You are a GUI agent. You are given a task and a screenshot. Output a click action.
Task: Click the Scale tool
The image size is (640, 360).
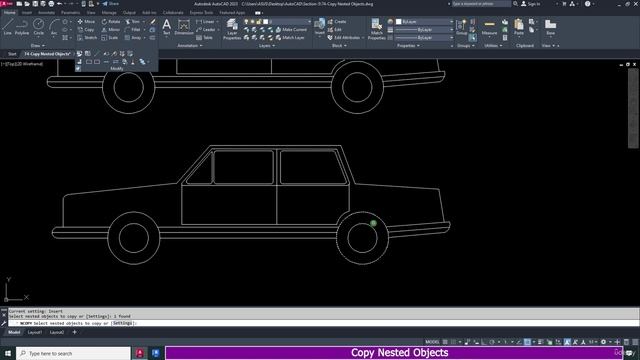[109, 38]
